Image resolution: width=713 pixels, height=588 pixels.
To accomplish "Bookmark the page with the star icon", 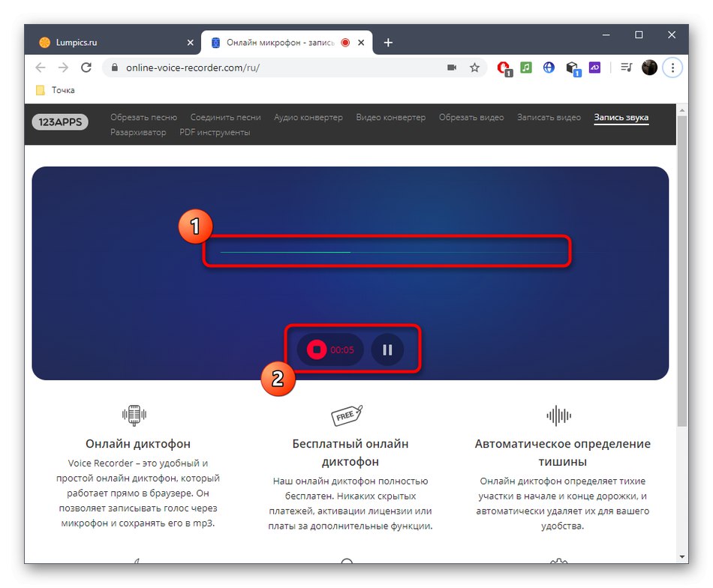I will 474,67.
